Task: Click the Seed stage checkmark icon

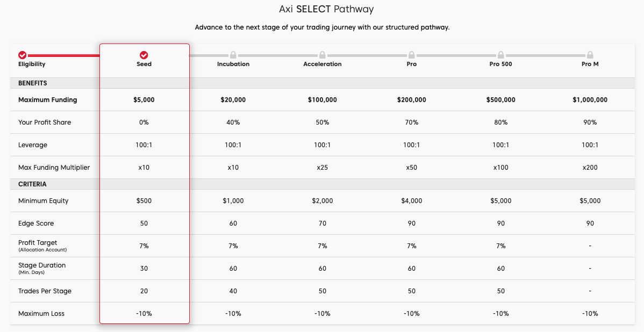Action: (x=144, y=55)
